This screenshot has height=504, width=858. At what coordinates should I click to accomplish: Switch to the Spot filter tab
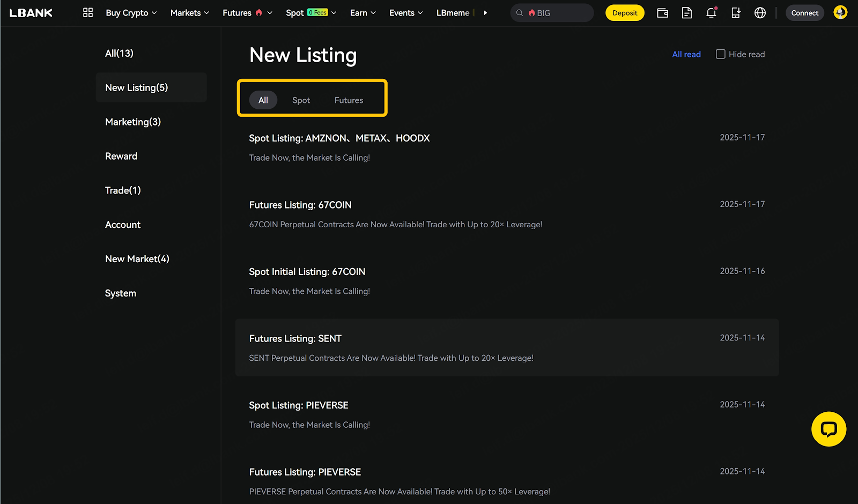[x=301, y=100]
